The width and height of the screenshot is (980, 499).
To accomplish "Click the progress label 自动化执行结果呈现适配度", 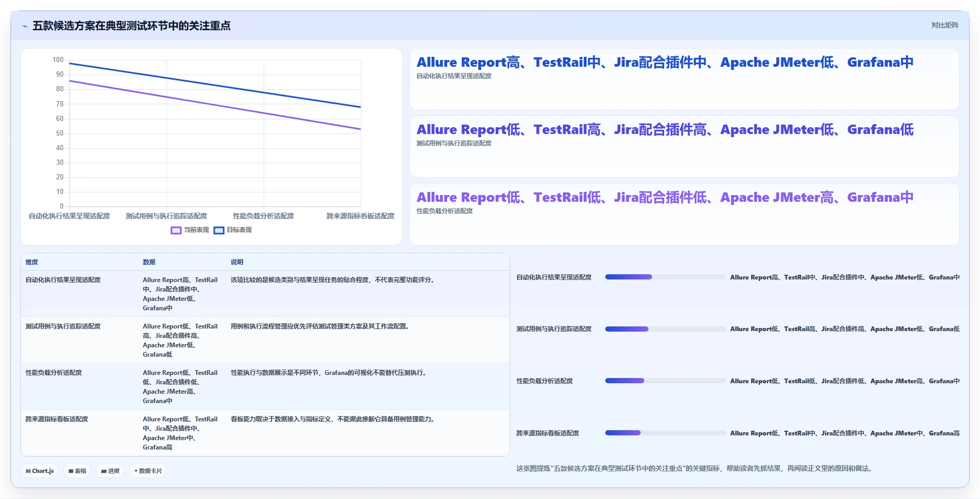I will tap(554, 277).
